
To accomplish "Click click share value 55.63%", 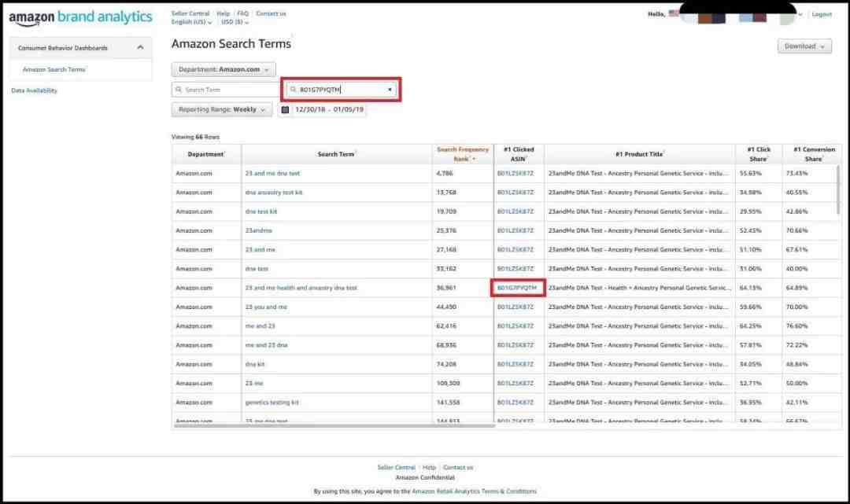I will pyautogui.click(x=750, y=173).
